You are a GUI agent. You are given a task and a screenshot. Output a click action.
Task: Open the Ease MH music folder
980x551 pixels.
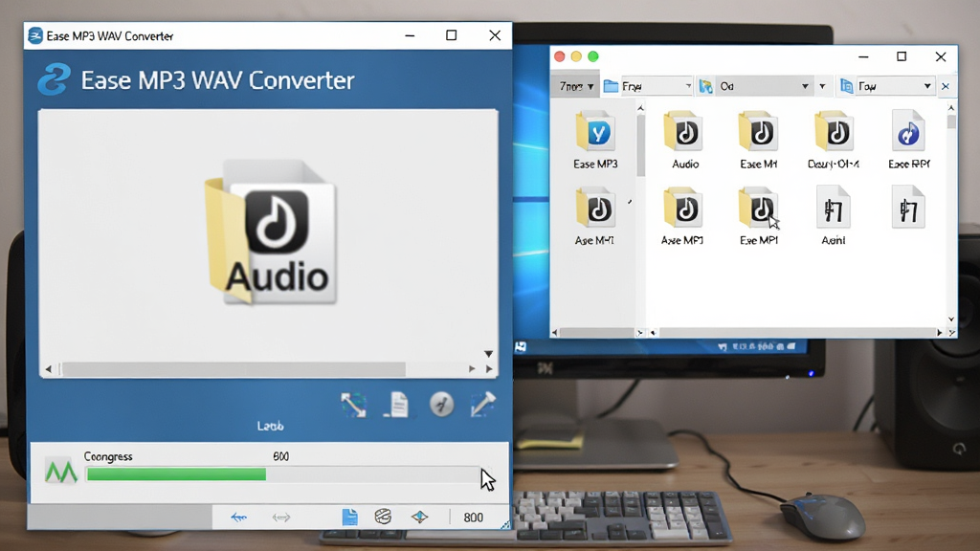pos(758,132)
